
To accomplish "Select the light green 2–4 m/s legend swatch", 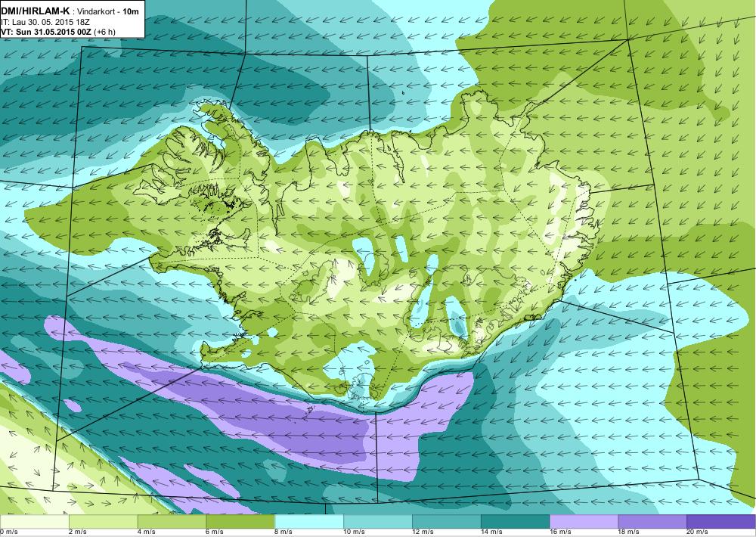I will click(103, 522).
